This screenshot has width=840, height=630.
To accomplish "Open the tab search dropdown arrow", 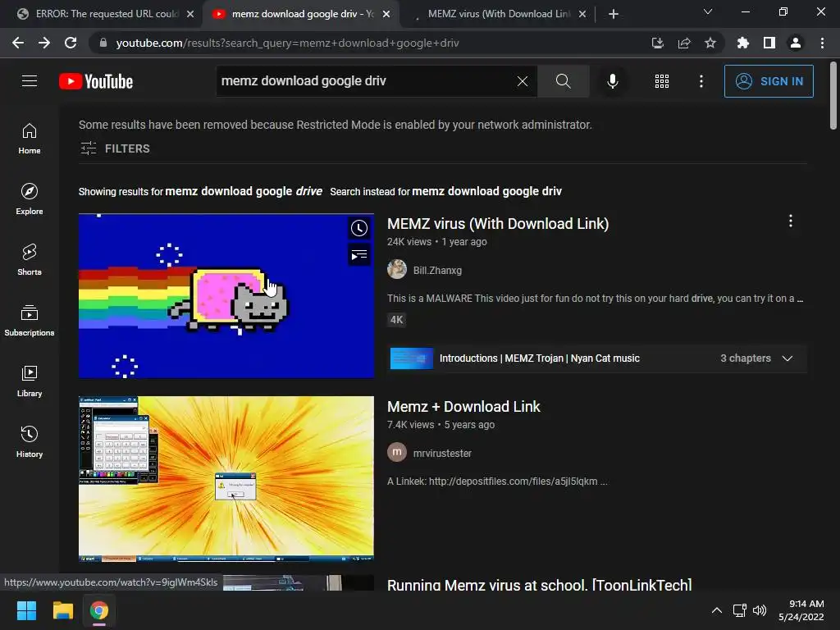I will click(708, 11).
